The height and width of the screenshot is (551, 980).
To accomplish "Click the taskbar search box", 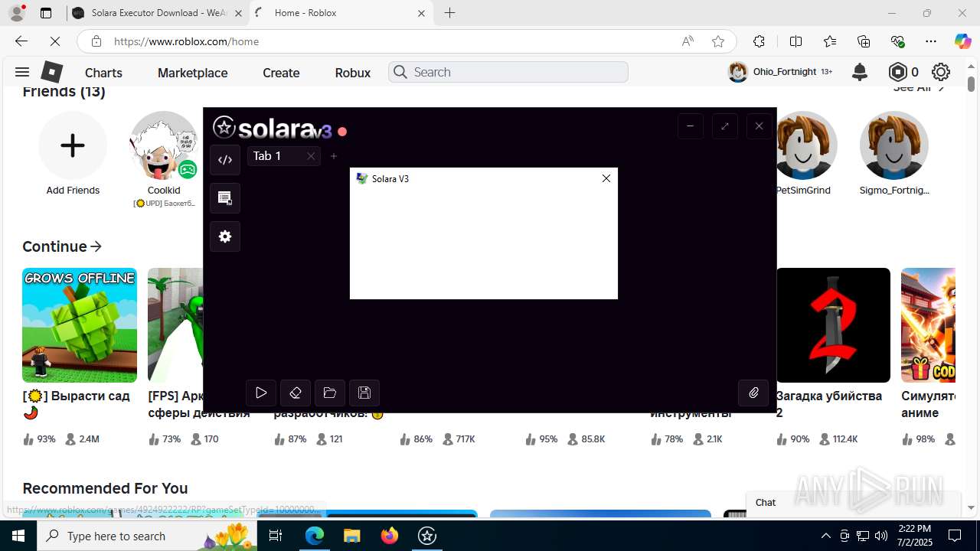I will coord(148,536).
